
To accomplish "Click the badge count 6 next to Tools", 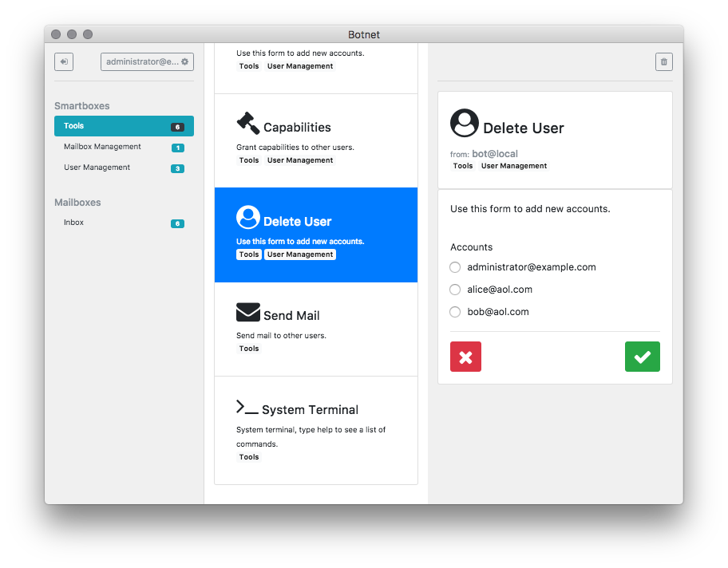I will 177,127.
